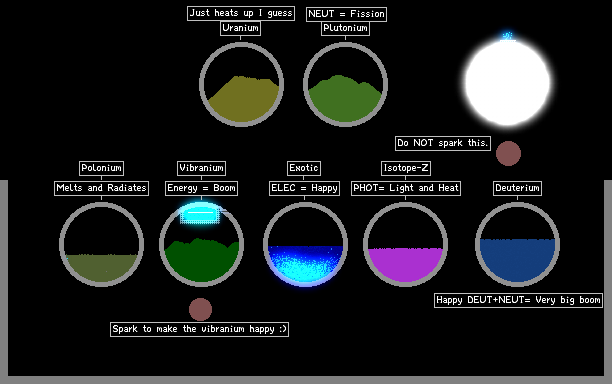Screen dimensions: 612x384
Task: Click the 'Happy DEUT+NEUT= Very big boom' sign
Action: pos(518,300)
